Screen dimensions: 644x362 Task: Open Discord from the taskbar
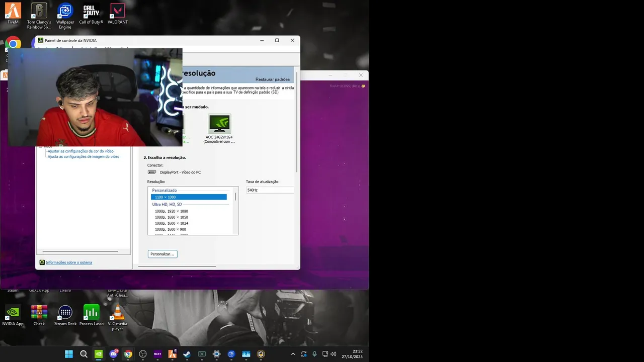pos(113,354)
